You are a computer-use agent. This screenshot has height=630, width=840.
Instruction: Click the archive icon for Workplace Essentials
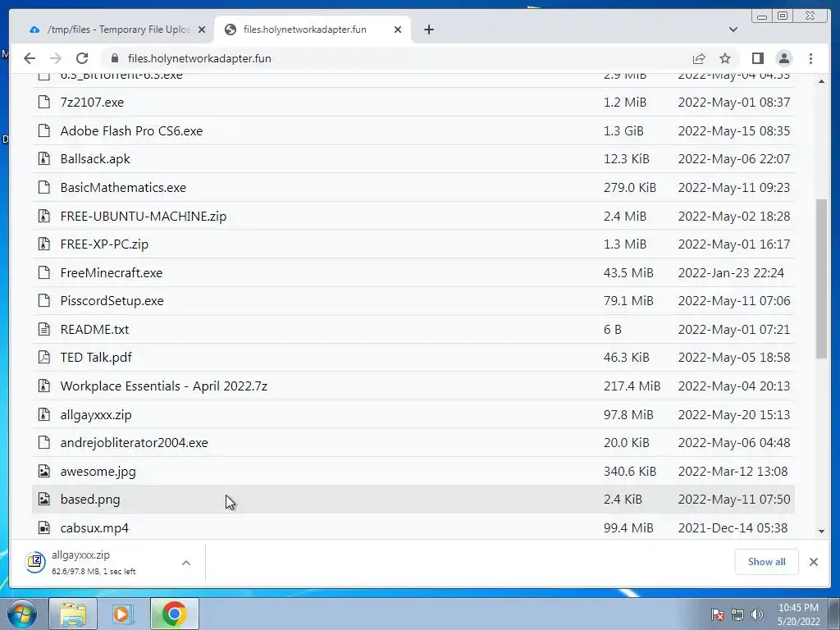[x=44, y=386]
